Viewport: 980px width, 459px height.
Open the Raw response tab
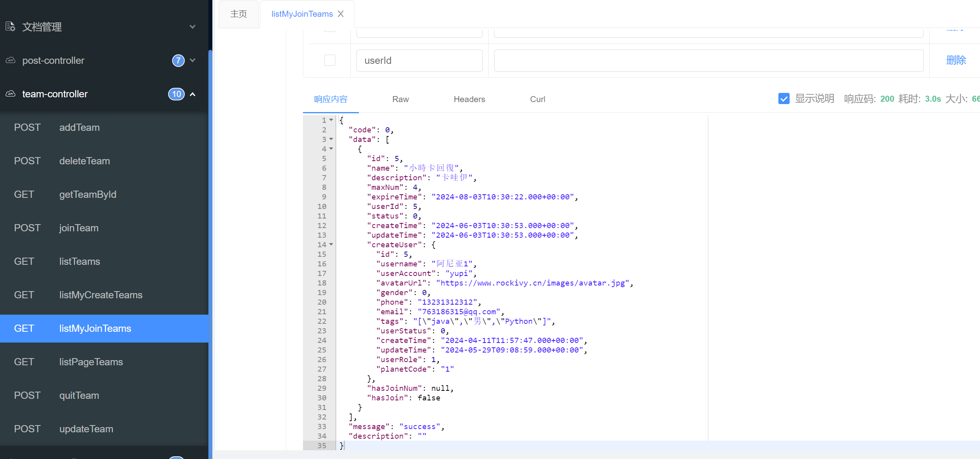(x=400, y=99)
